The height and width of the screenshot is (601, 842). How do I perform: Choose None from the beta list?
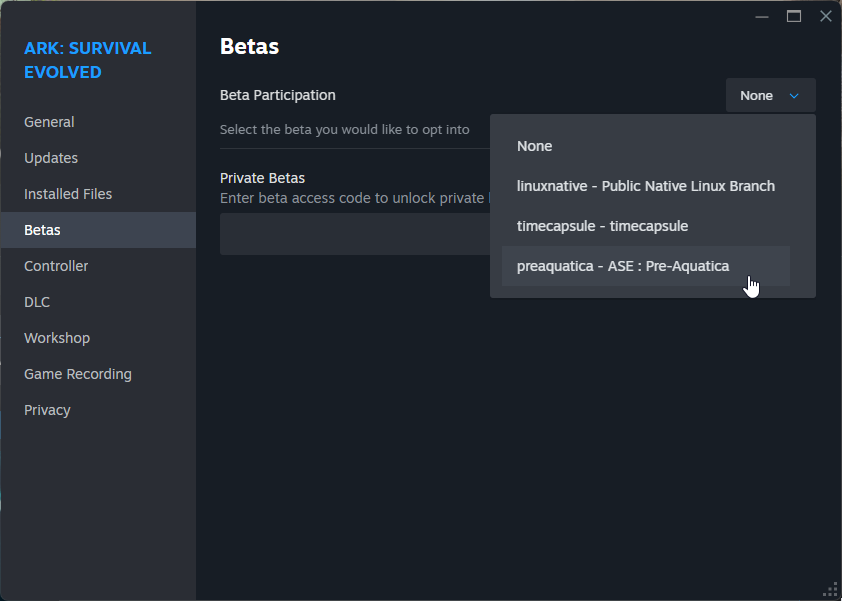click(645, 146)
